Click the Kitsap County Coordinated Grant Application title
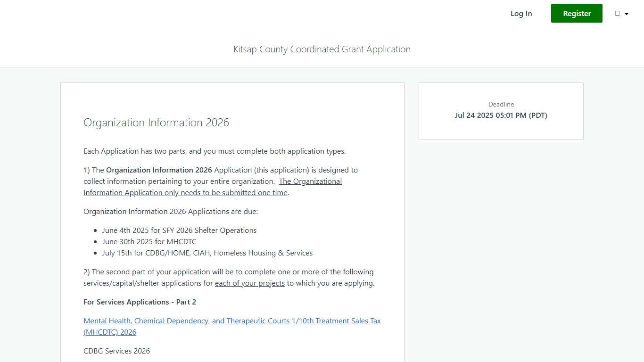Viewport: 644px width, 362px height. coord(322,49)
